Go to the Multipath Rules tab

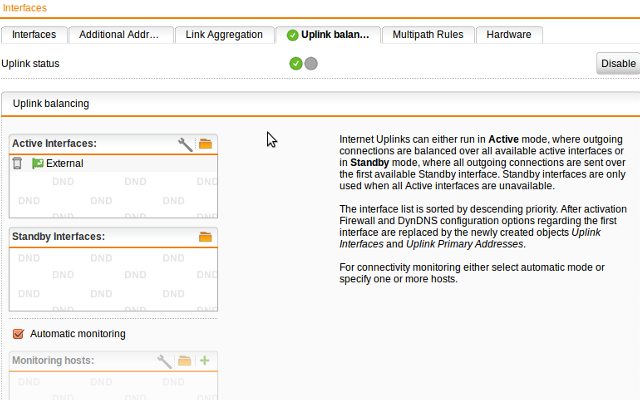pyautogui.click(x=427, y=34)
